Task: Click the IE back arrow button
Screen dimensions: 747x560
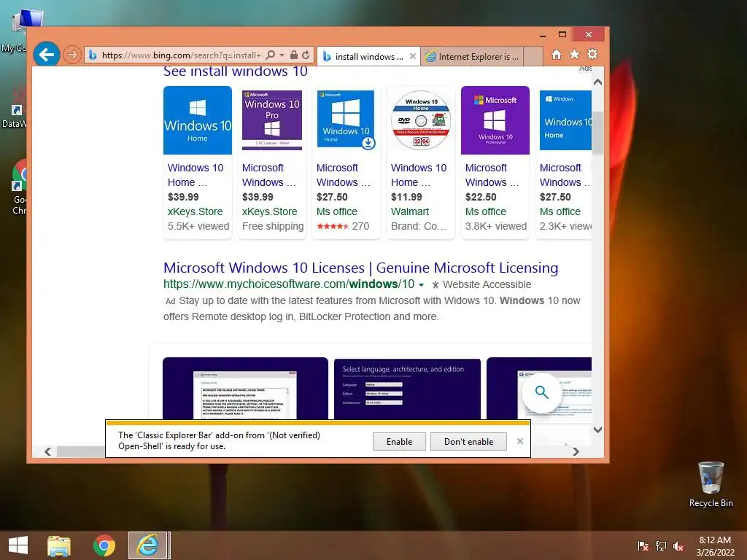Action: (47, 55)
